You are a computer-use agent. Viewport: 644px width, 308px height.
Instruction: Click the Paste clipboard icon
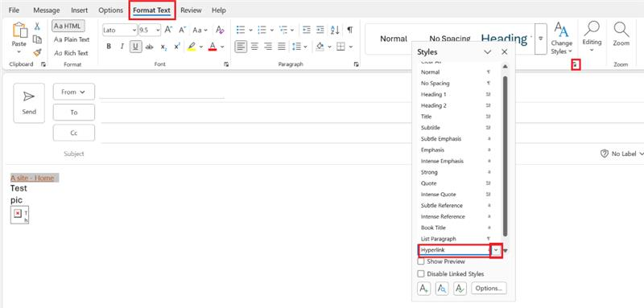pos(19,30)
